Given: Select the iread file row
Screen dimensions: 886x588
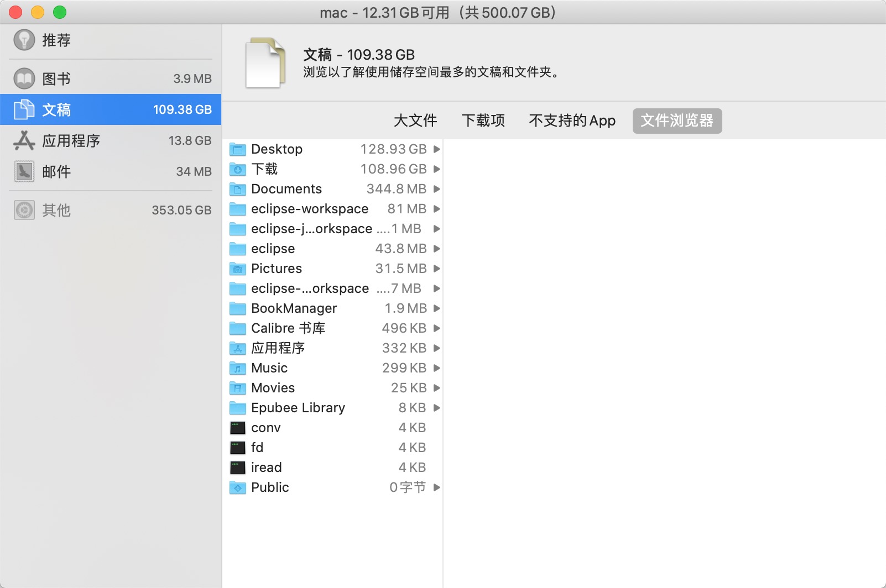Looking at the screenshot, I should point(332,468).
